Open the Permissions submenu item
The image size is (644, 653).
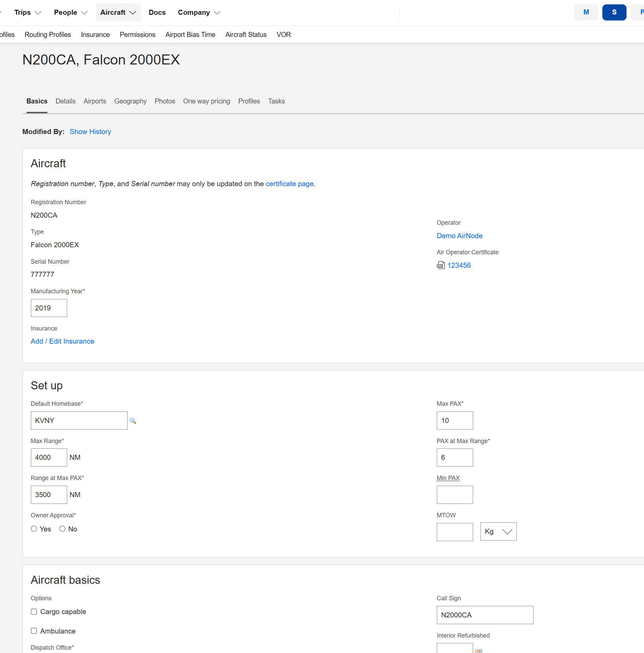(x=138, y=35)
